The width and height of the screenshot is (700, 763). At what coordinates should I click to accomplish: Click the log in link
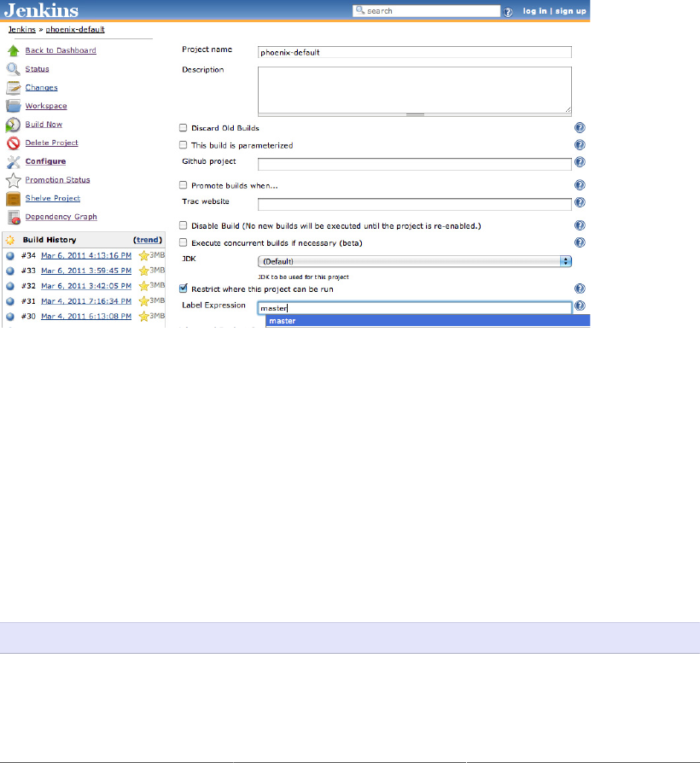(534, 11)
